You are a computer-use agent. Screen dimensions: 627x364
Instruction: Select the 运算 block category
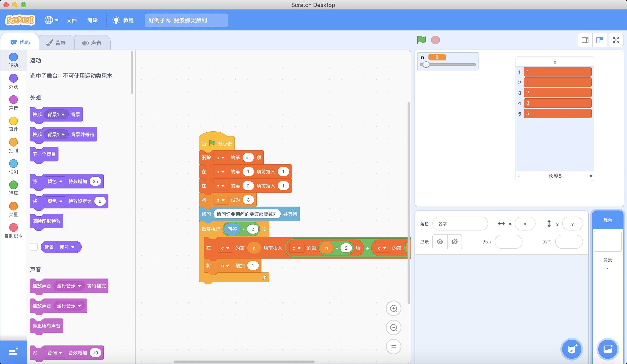(13, 188)
